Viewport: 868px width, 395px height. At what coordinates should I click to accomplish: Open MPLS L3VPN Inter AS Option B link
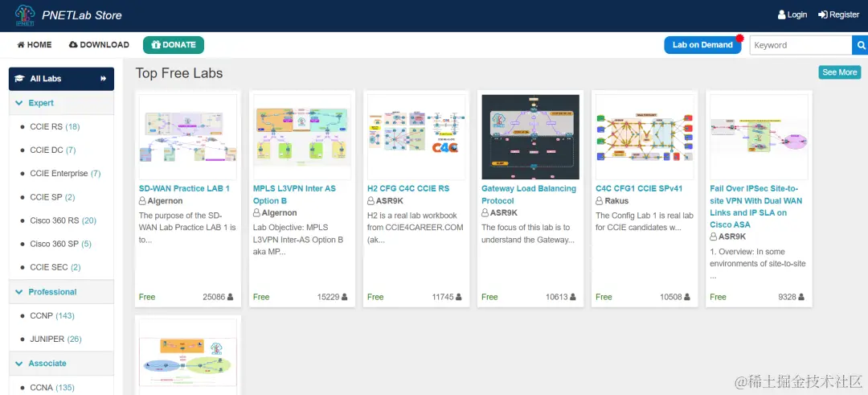click(294, 195)
